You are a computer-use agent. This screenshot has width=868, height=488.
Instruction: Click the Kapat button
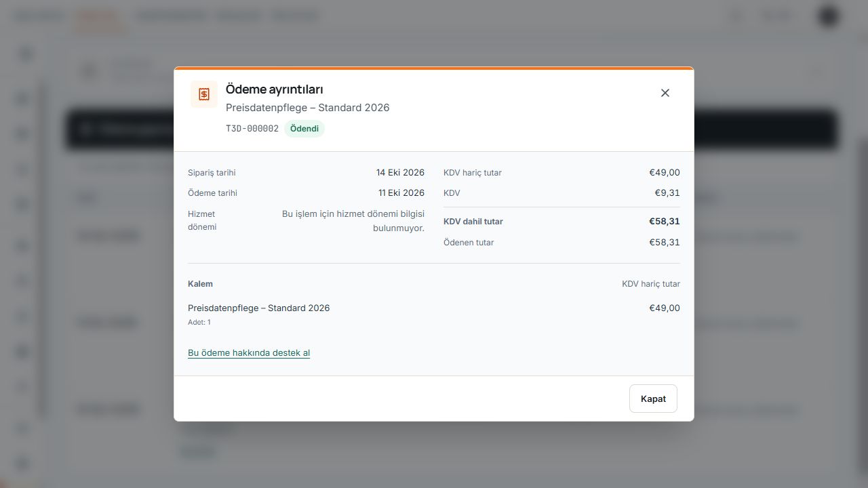pyautogui.click(x=653, y=399)
